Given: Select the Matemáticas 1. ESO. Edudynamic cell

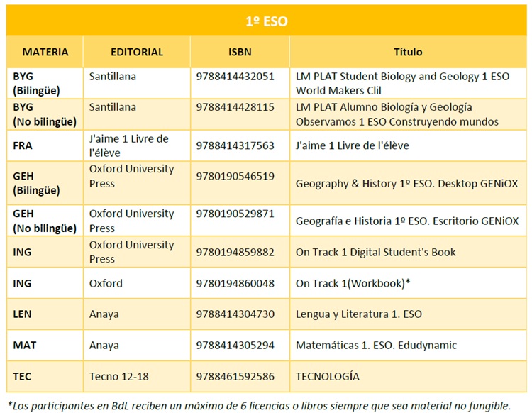Looking at the screenshot, I should pyautogui.click(x=408, y=346).
